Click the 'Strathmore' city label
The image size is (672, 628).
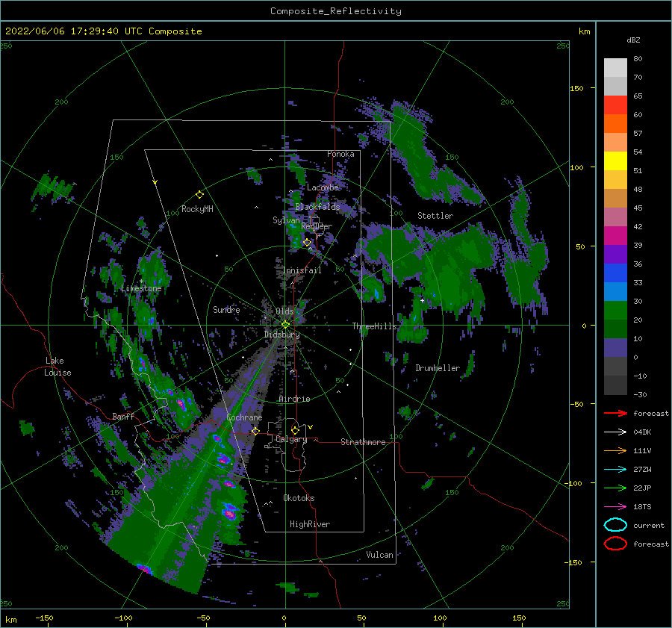[x=364, y=442]
